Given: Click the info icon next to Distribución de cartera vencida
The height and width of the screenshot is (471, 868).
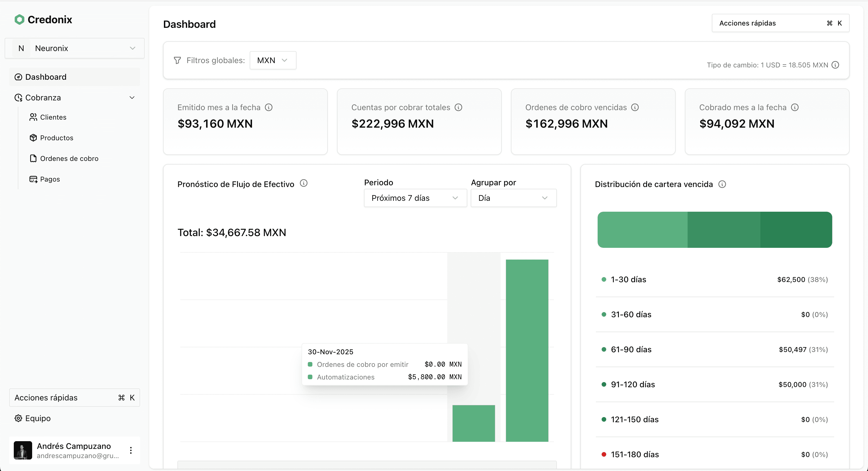Looking at the screenshot, I should 722,184.
